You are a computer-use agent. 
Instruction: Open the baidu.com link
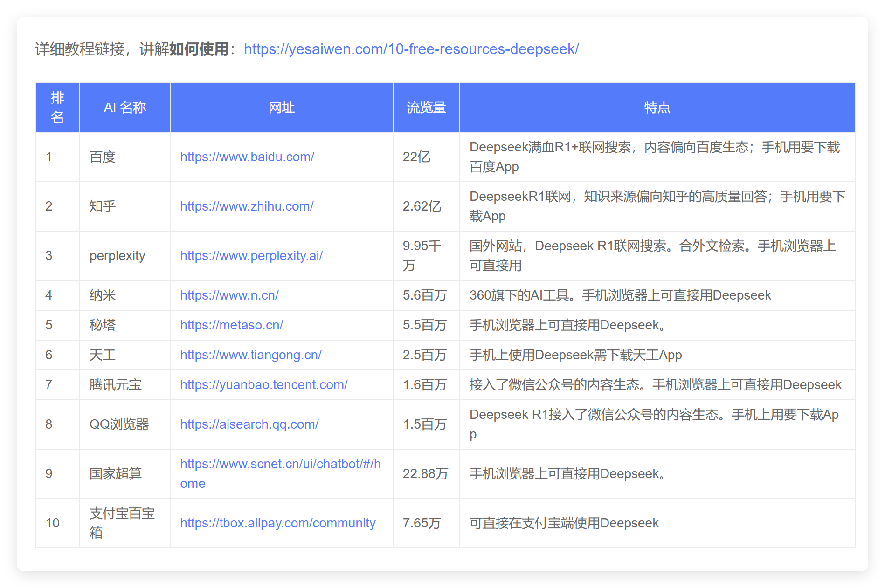247,157
